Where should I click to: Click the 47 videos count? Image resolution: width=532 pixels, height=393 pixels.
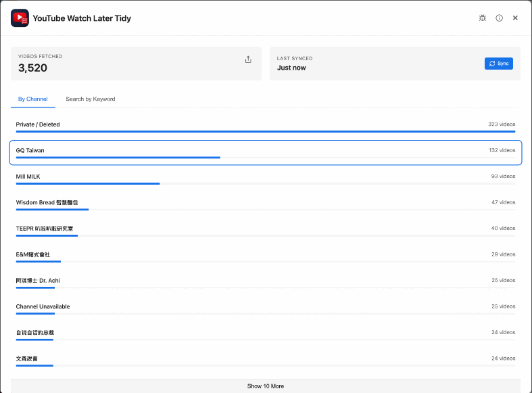(503, 202)
